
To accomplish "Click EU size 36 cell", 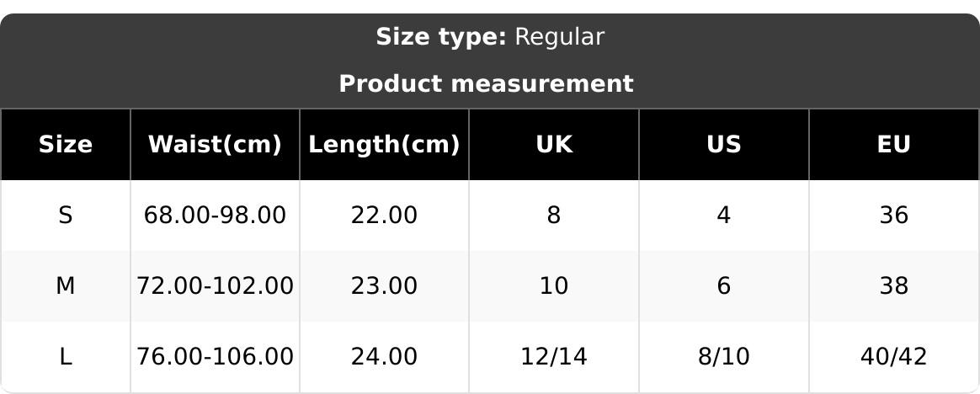I will pos(893,216).
